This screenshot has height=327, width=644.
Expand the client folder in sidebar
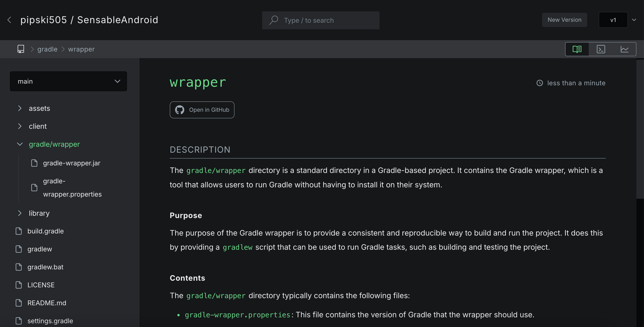click(20, 126)
